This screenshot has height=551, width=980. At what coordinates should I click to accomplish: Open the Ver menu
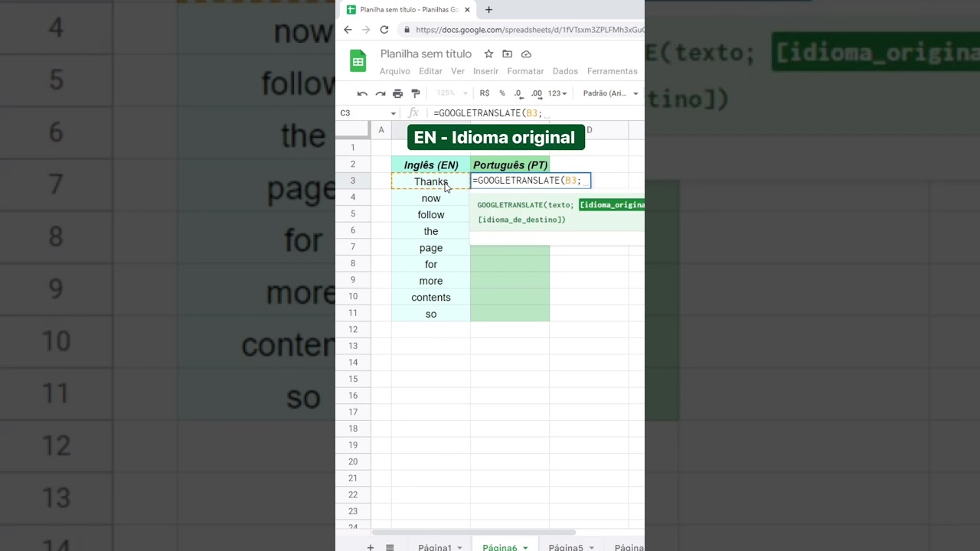(458, 71)
